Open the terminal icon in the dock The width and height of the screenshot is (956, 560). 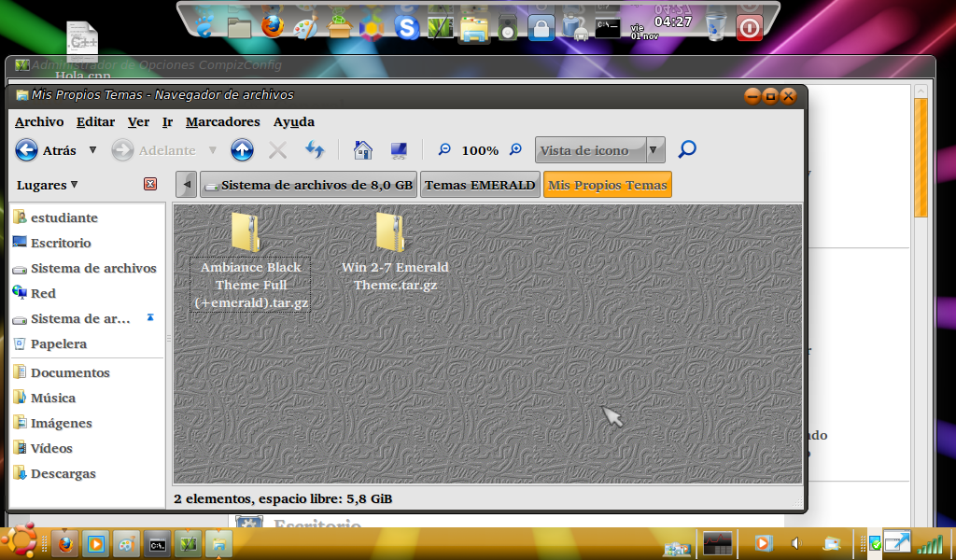point(608,27)
